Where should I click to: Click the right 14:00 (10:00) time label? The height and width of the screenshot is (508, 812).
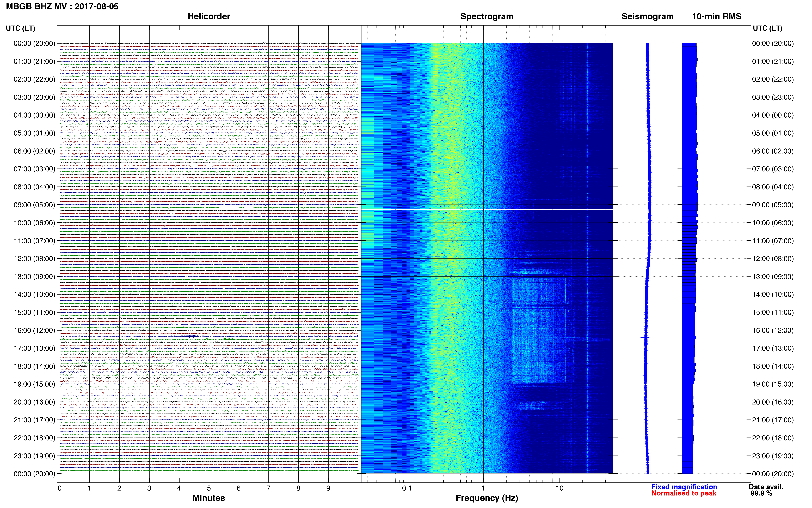pos(773,295)
